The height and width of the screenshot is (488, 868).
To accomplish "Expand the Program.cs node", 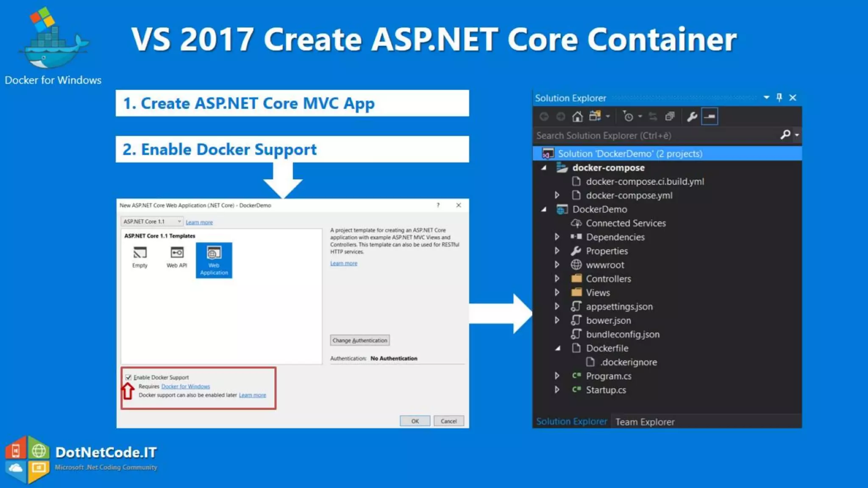I will coord(557,376).
